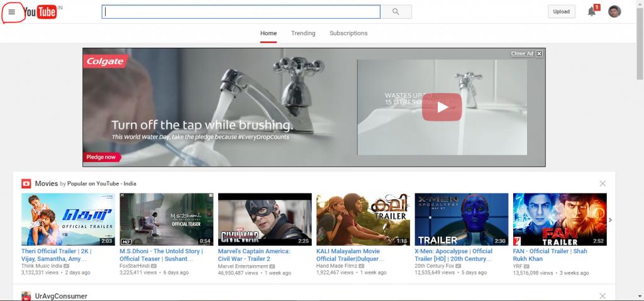The height and width of the screenshot is (301, 644).
Task: Open the notifications bell
Action: tap(591, 12)
